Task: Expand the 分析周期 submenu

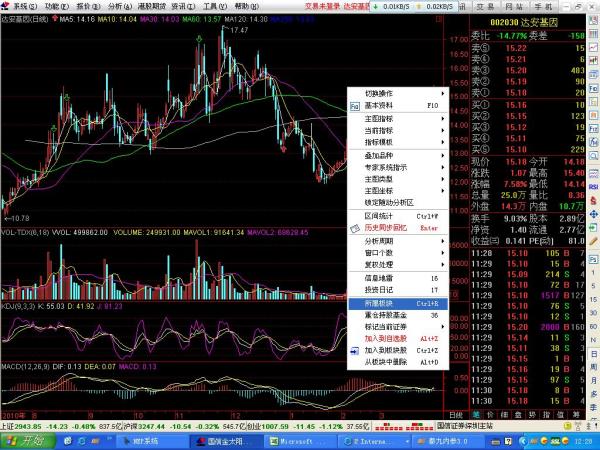Action: tap(396, 241)
